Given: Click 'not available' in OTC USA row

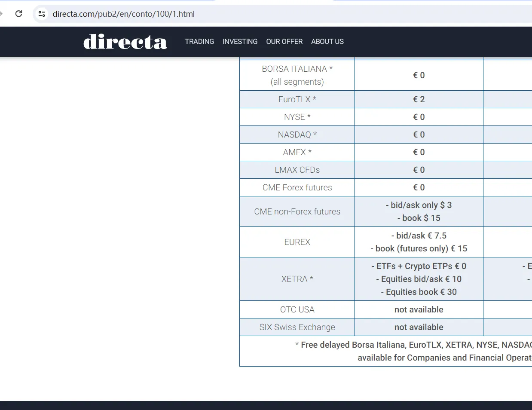Looking at the screenshot, I should [419, 309].
